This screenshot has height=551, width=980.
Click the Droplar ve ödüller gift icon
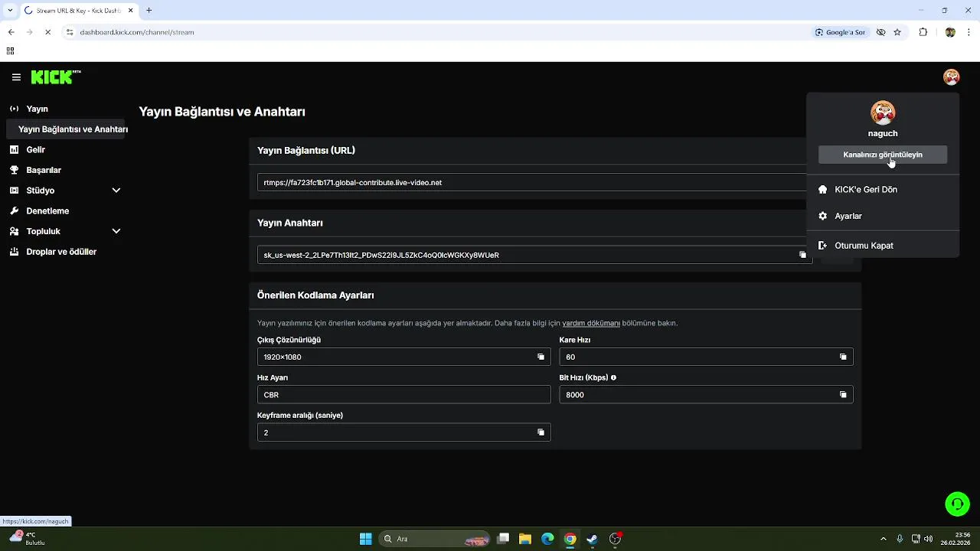[14, 252]
